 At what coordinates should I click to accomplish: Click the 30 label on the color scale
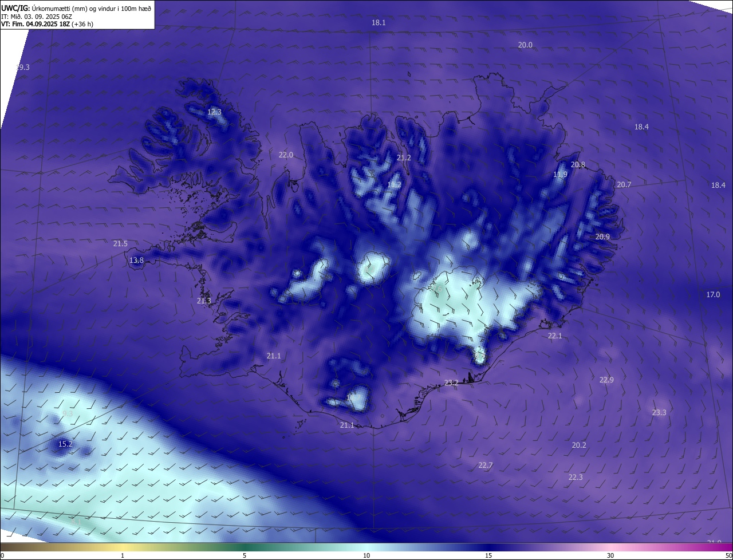point(610,556)
